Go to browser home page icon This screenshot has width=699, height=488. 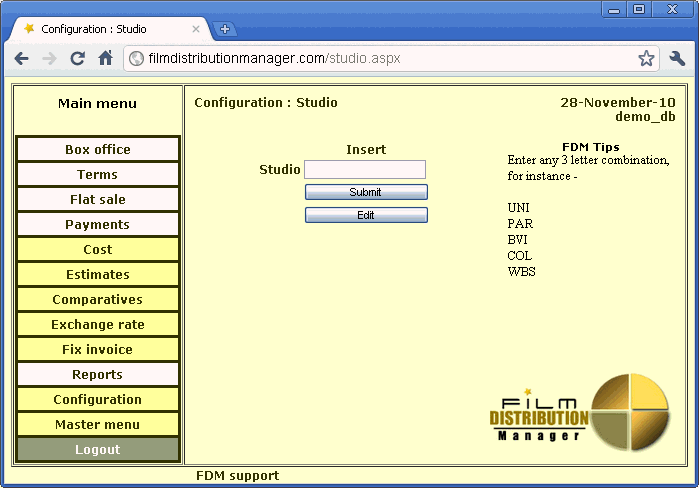click(x=105, y=58)
